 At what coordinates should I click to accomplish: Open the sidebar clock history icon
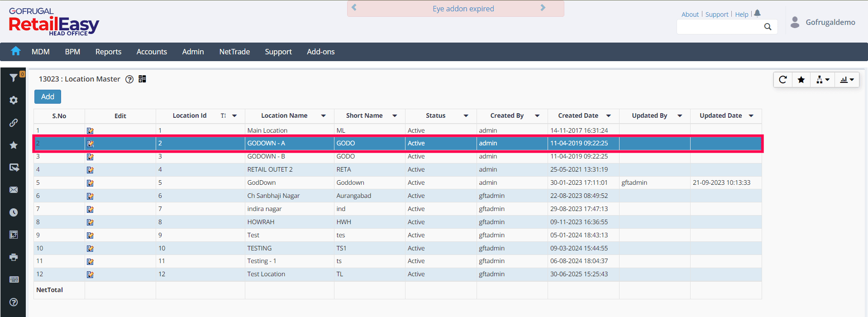pyautogui.click(x=14, y=212)
